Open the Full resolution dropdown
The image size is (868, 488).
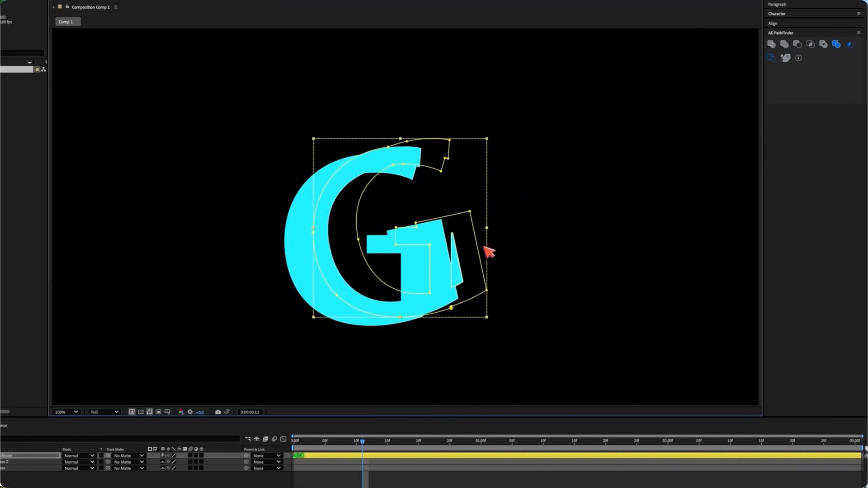click(104, 412)
